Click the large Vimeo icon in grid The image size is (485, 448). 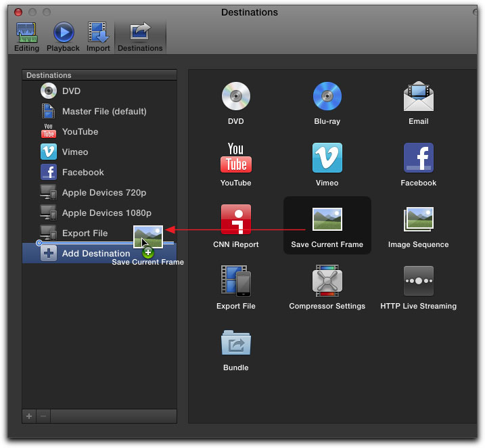(x=327, y=158)
